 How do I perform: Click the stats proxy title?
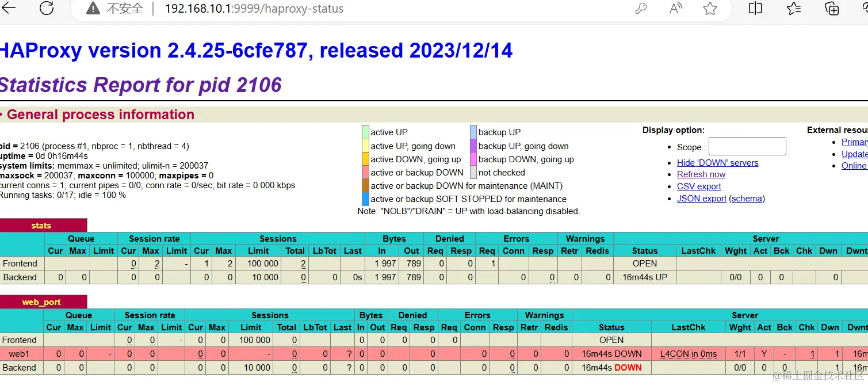click(x=41, y=226)
